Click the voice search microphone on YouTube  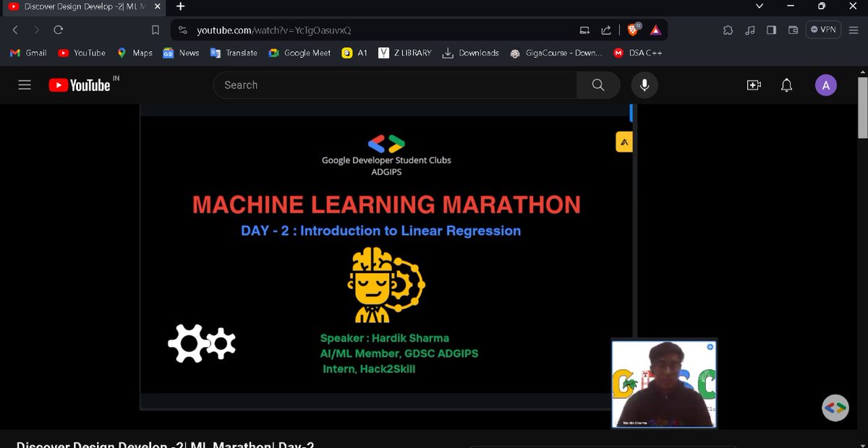[644, 85]
